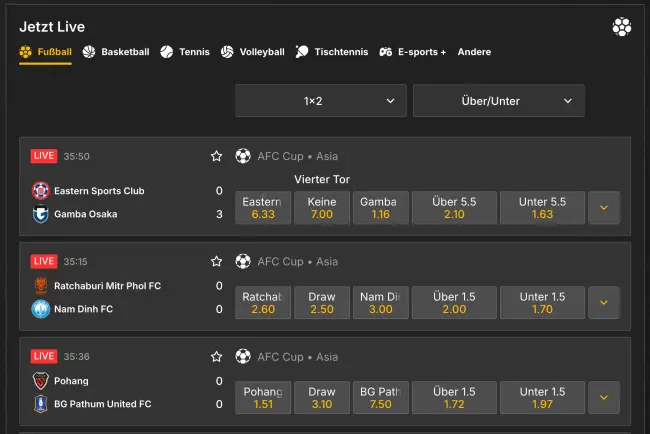The width and height of the screenshot is (650, 434).
Task: Select Draw at 3.10 for Pohang match
Action: tap(321, 398)
